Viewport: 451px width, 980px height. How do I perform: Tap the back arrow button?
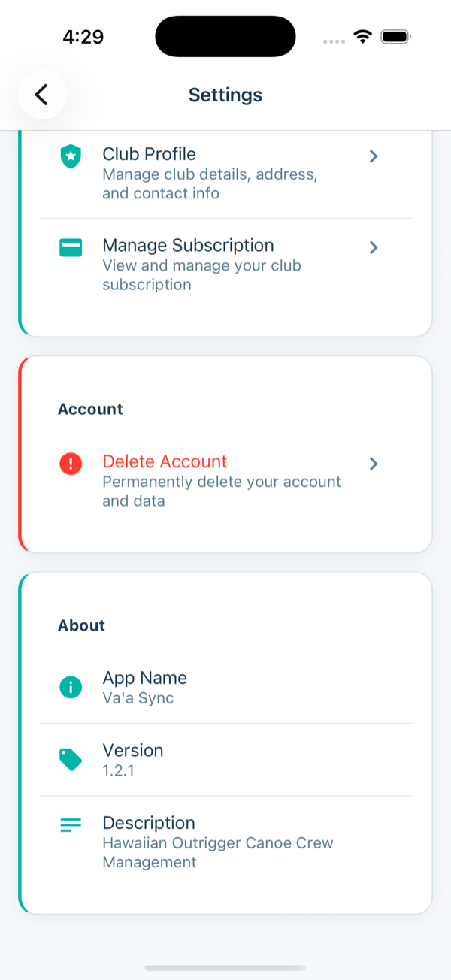[x=43, y=95]
